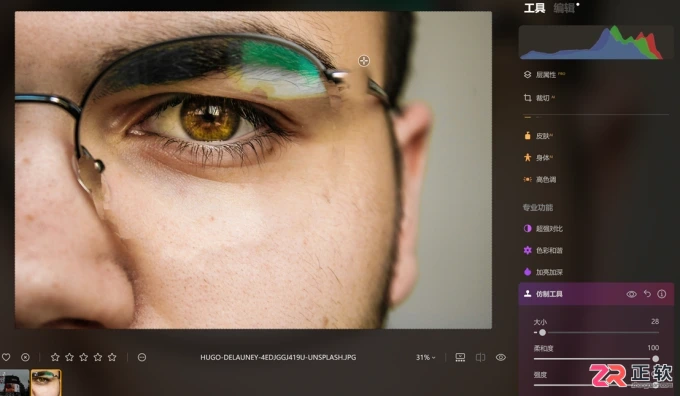Click the HUGO-DELAUNEY file name

(278, 357)
